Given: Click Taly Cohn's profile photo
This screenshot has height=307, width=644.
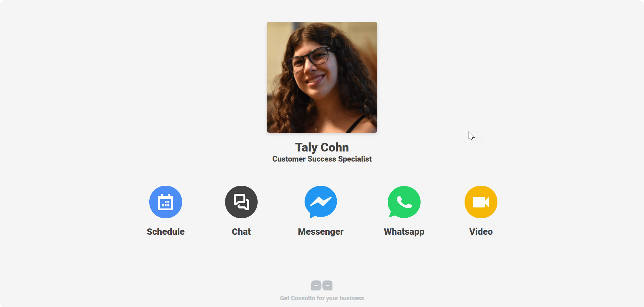Looking at the screenshot, I should 322,77.
